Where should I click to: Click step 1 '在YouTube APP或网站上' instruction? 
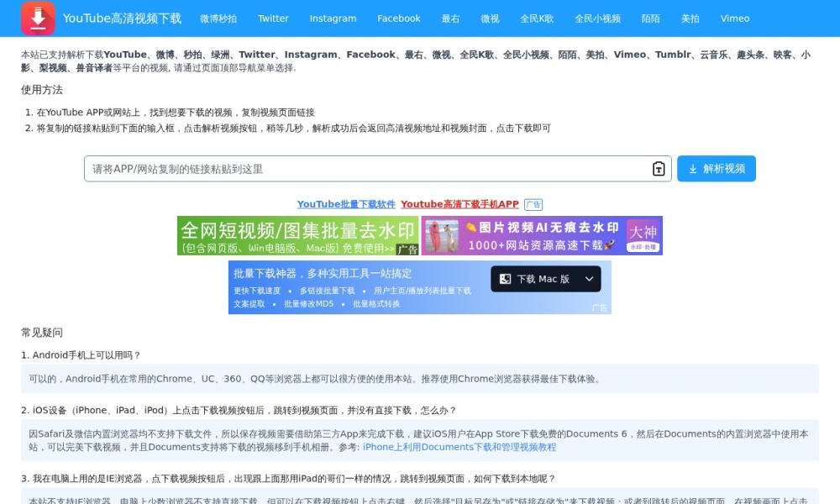point(176,113)
